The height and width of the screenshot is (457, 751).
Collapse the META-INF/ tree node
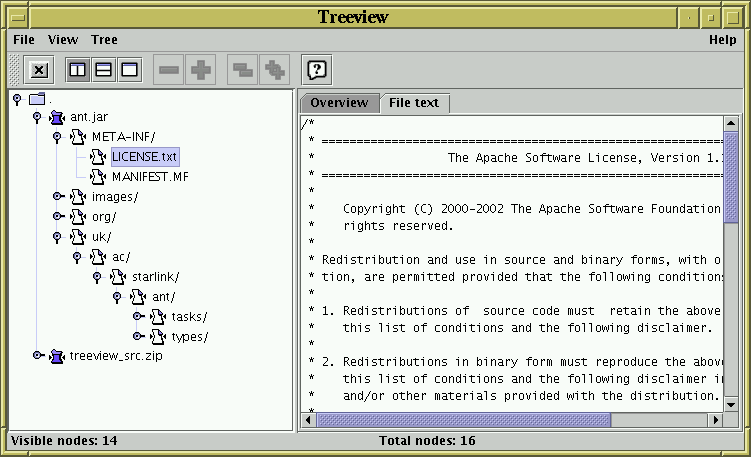[x=57, y=137]
